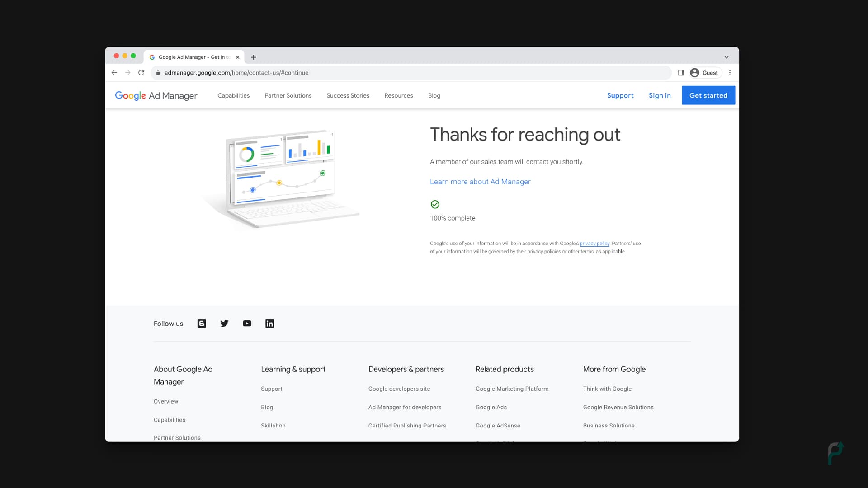Open the Chrome three-dot menu
Screen dimensions: 868x488
(730, 73)
